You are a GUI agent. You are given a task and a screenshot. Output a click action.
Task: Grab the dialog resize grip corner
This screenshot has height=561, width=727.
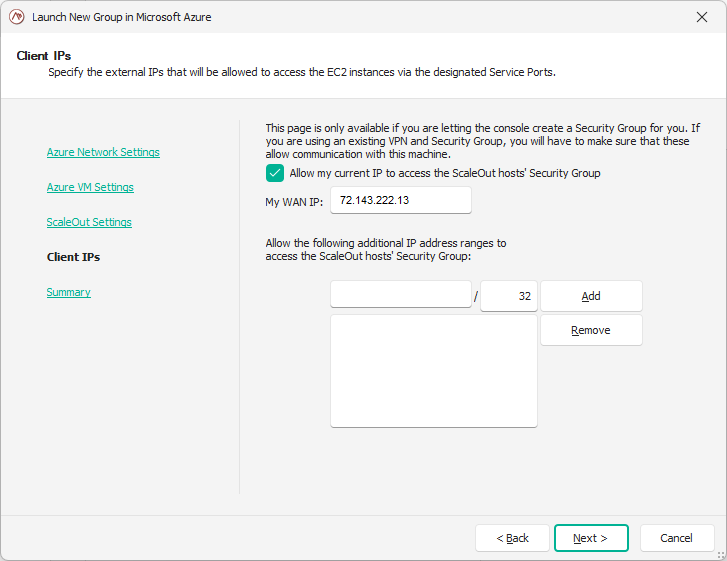(x=721, y=555)
